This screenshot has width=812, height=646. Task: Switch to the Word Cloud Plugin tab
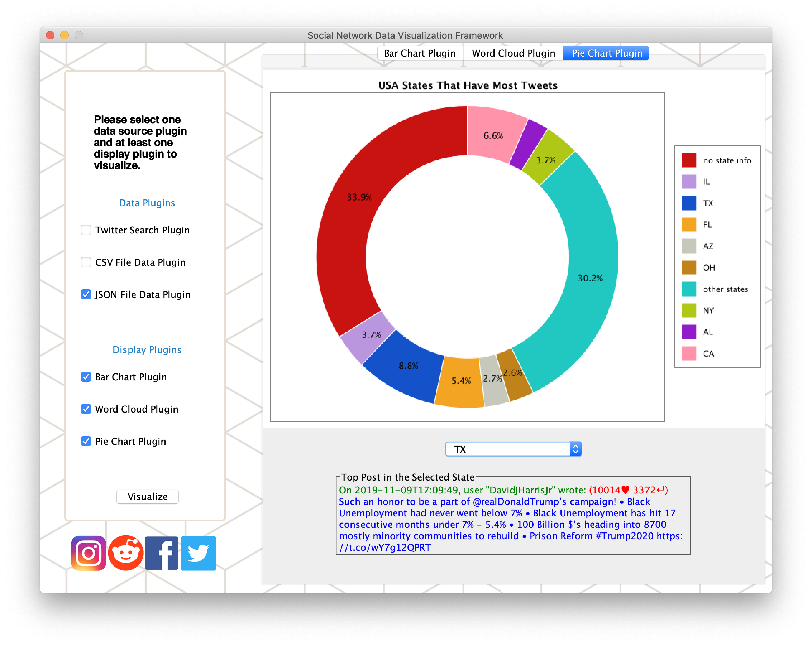[514, 53]
